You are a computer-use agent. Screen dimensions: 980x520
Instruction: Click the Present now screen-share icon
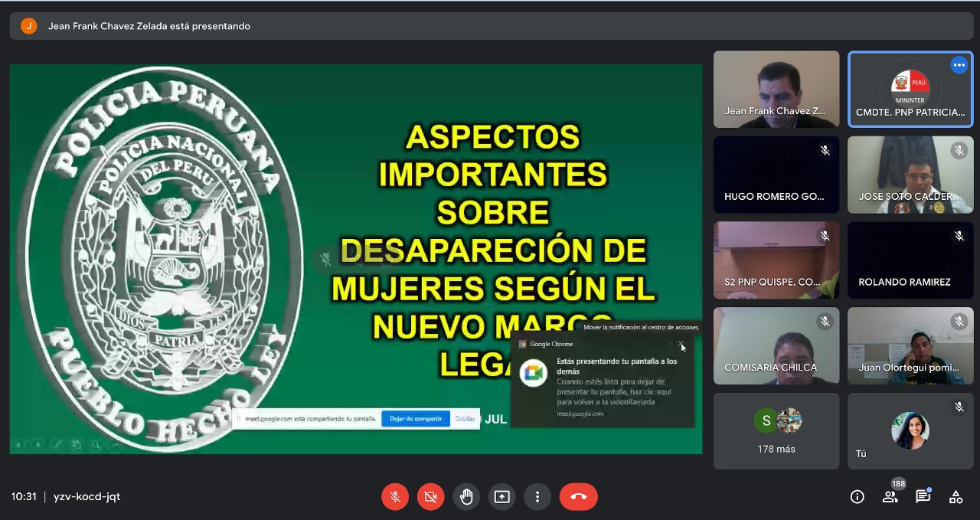501,497
